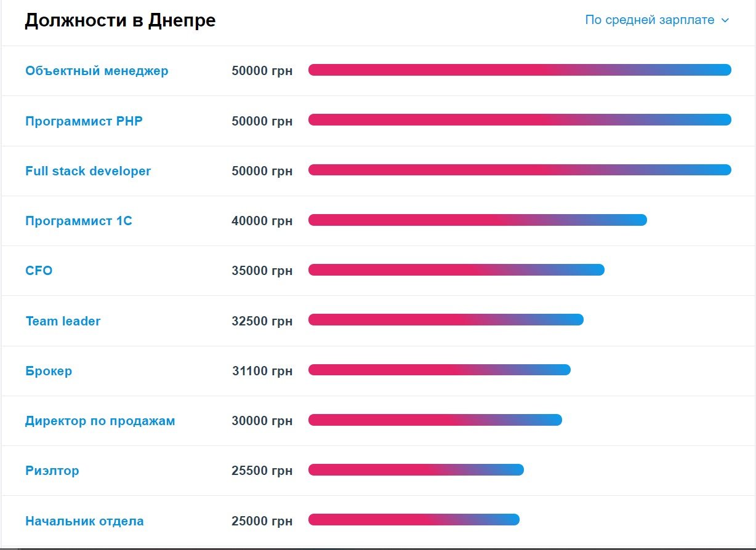Click the '32500 грн' salary value
Viewport: 756px width, 550px height.
262,321
